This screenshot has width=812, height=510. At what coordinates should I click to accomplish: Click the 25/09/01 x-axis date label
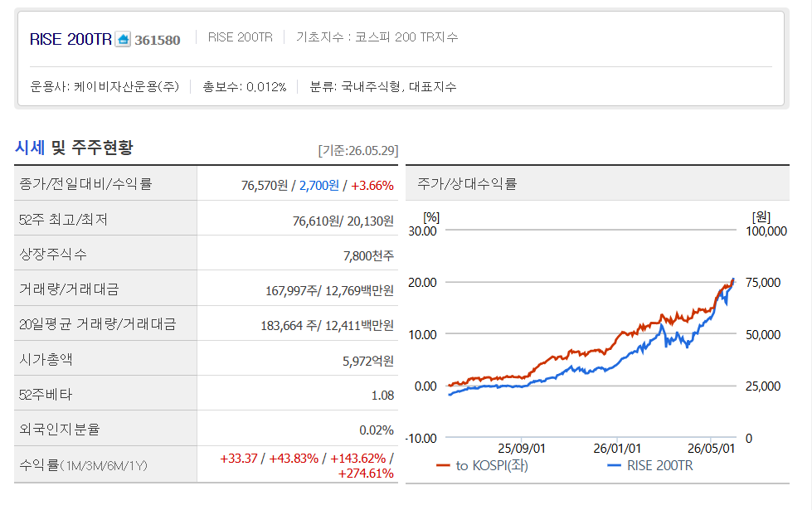tap(522, 449)
